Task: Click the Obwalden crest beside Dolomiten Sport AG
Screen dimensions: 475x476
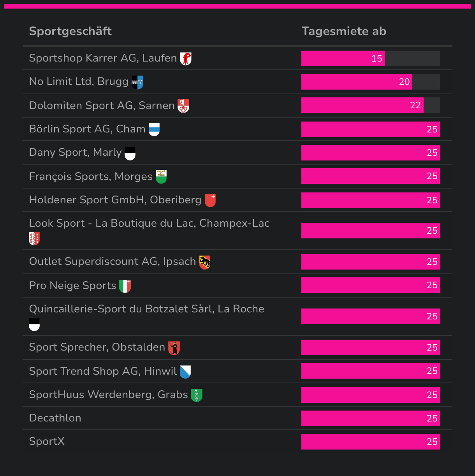Action: tap(183, 106)
